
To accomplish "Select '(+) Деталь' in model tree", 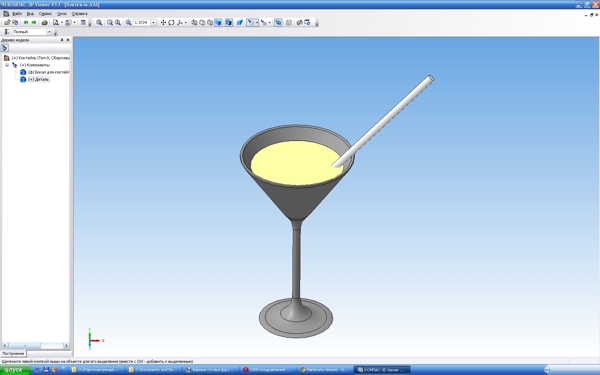I will coord(39,79).
